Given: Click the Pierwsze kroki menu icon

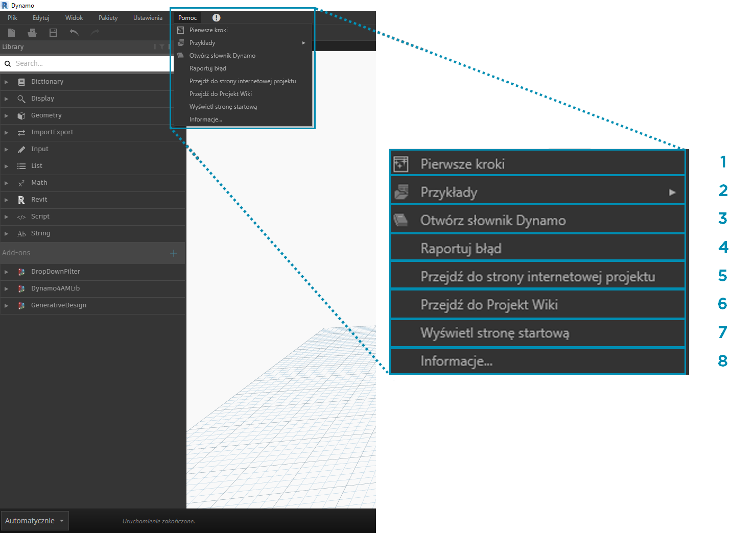Looking at the screenshot, I should pos(181,30).
